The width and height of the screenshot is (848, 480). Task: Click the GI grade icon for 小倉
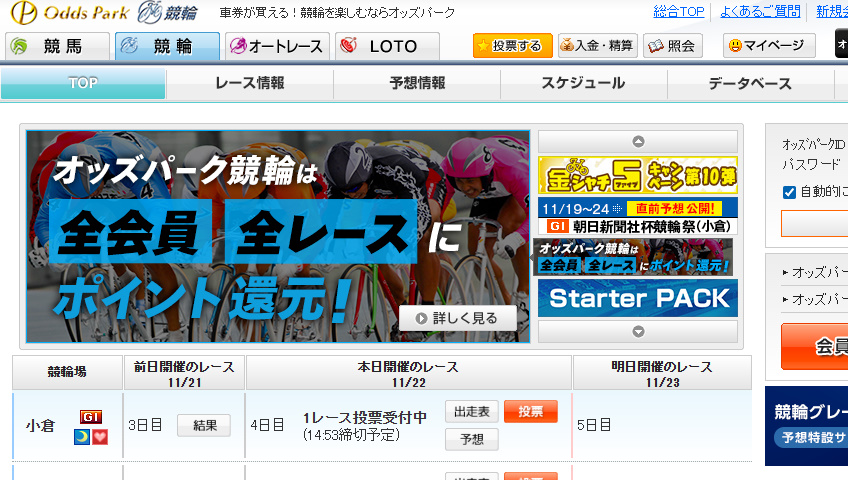(x=91, y=416)
